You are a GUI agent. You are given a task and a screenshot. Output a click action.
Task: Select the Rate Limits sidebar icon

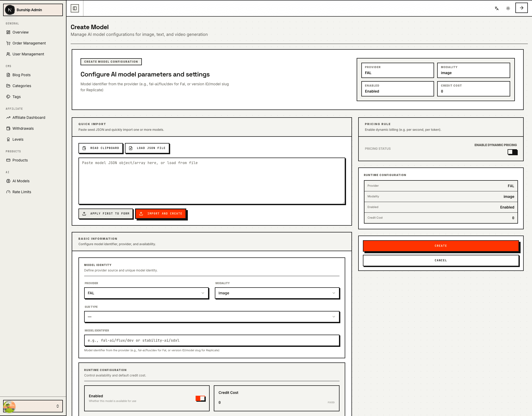(x=8, y=192)
